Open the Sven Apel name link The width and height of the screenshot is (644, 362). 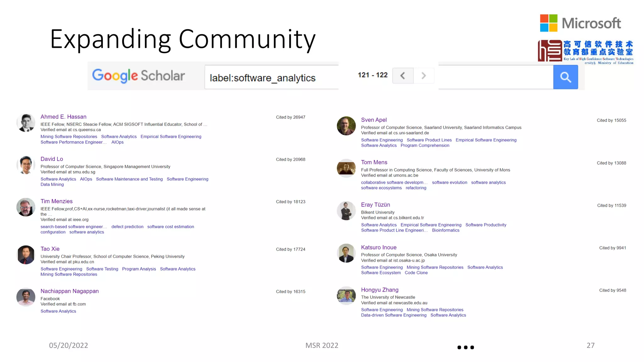coord(374,120)
